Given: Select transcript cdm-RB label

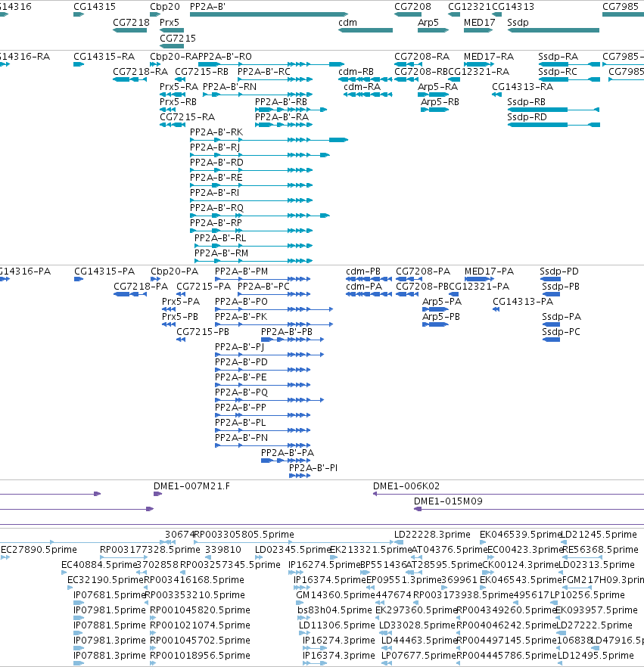Looking at the screenshot, I should [x=356, y=72].
